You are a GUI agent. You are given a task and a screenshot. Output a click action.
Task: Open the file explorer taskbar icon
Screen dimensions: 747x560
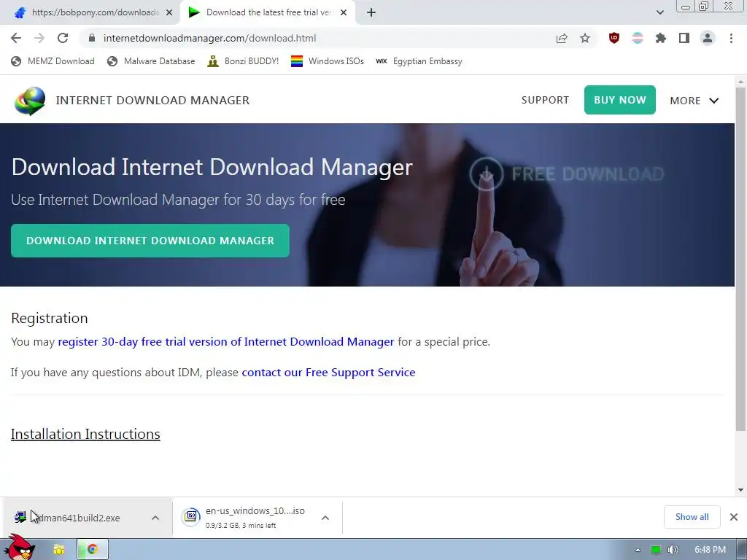(59, 550)
